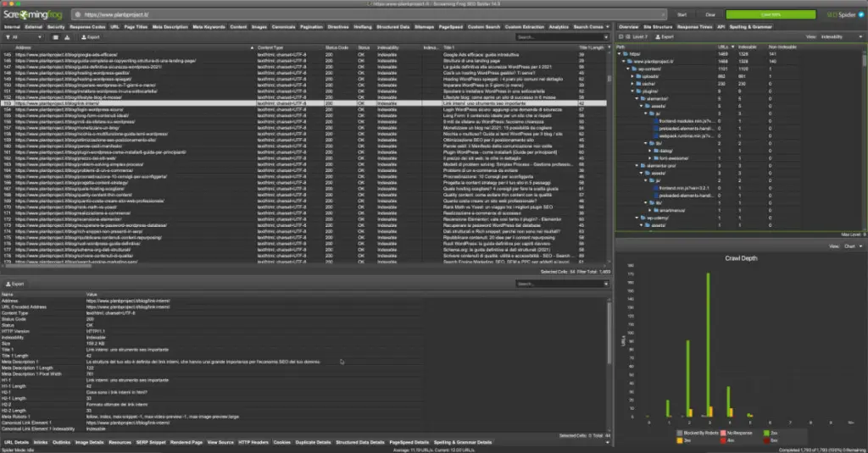Viewport: 868px width, 453px height.
Task: Click the SEO Spider logo icon
Action: 861,14
